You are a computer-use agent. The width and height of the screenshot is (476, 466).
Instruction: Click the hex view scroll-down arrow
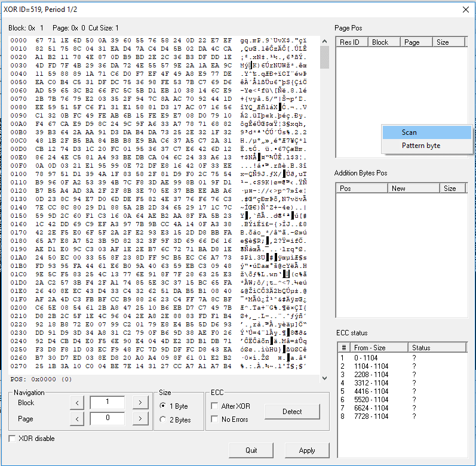point(324,378)
